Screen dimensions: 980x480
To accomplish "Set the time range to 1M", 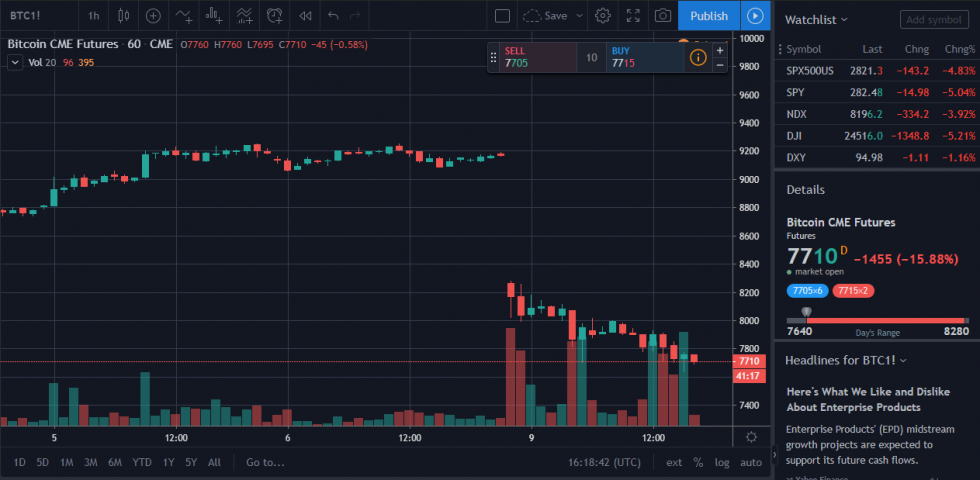I will coord(66,462).
